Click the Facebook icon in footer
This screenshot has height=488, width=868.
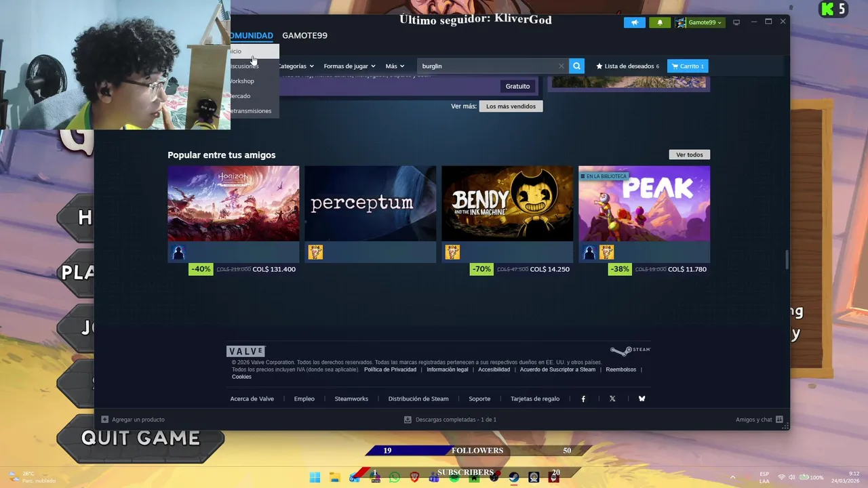click(x=583, y=399)
